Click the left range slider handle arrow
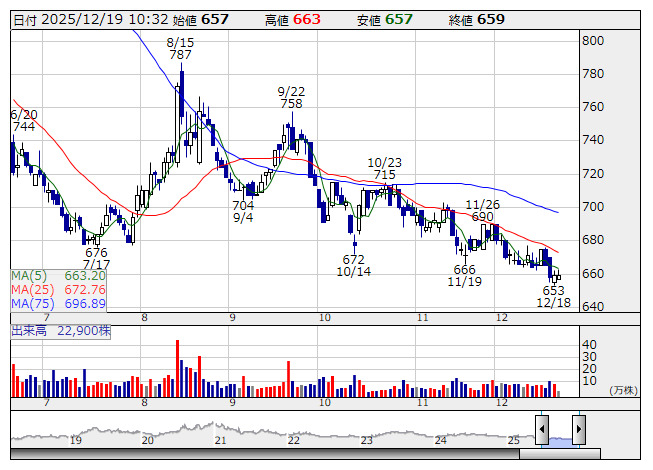Screen dimensions: 653x470 [542, 429]
